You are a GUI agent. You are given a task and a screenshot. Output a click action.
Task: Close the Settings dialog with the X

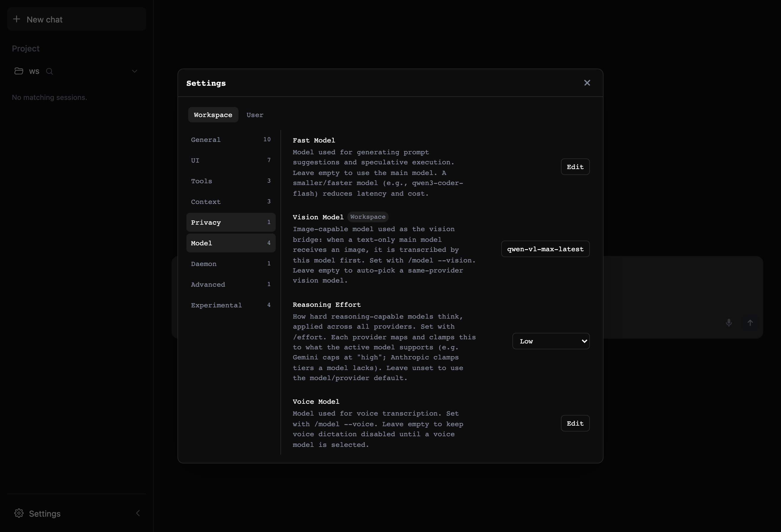click(x=587, y=83)
